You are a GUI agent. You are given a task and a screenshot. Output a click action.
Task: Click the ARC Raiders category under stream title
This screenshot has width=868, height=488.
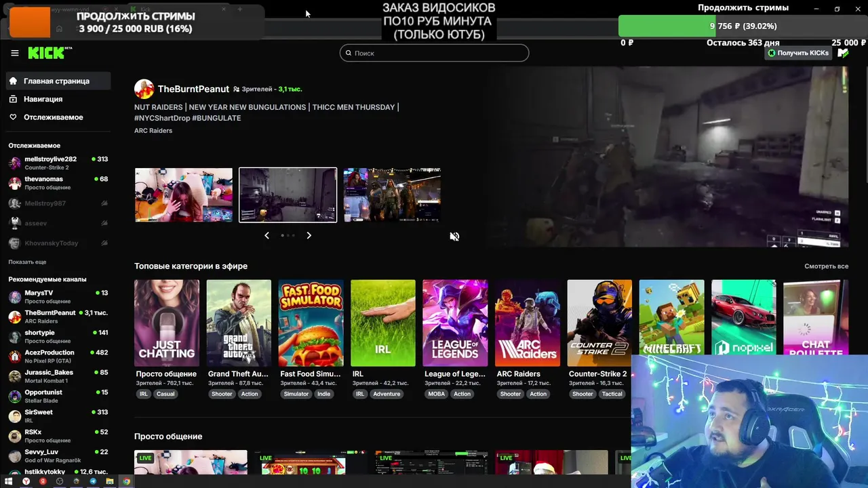(153, 131)
